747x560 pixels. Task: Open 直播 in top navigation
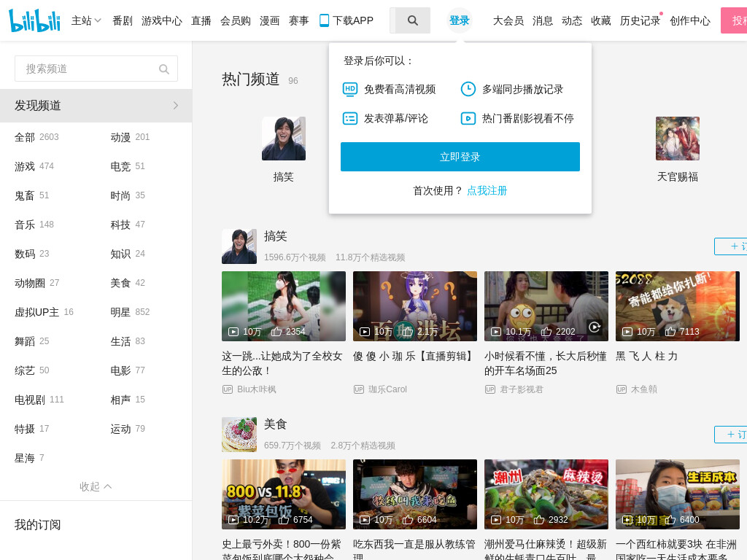pyautogui.click(x=201, y=20)
